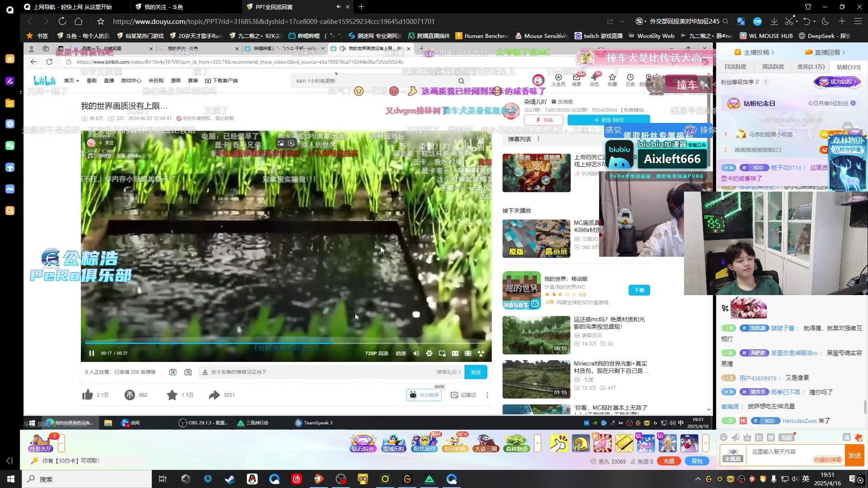This screenshot has height=488, width=868.
Task: Bookmark page with address bar star icon
Action: (101, 21)
